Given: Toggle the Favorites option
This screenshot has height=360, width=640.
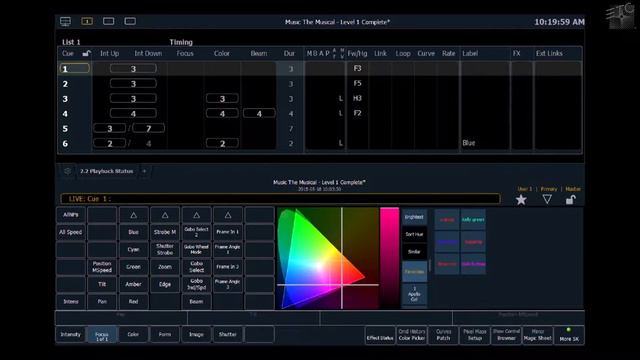Looking at the screenshot, I should tap(414, 271).
